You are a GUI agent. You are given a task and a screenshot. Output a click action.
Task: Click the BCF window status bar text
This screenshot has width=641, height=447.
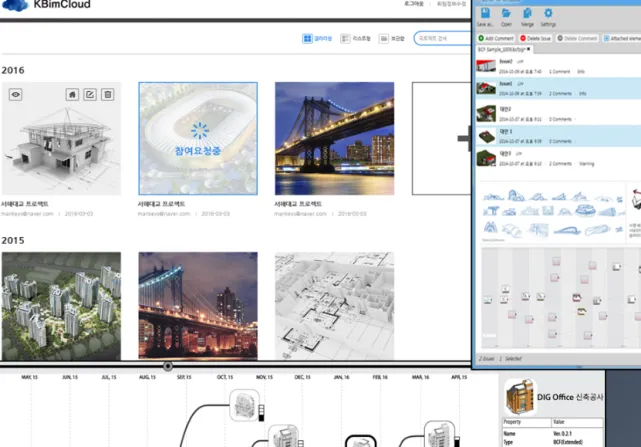click(x=500, y=359)
